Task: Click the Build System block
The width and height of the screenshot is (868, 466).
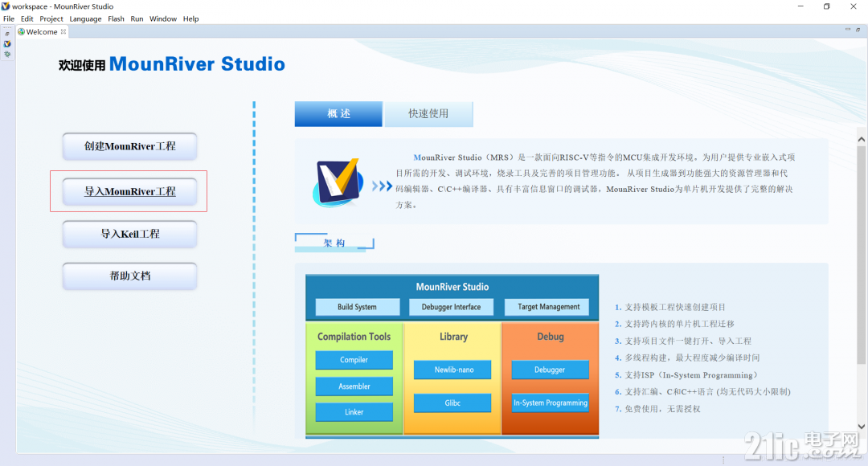Action: tap(357, 307)
